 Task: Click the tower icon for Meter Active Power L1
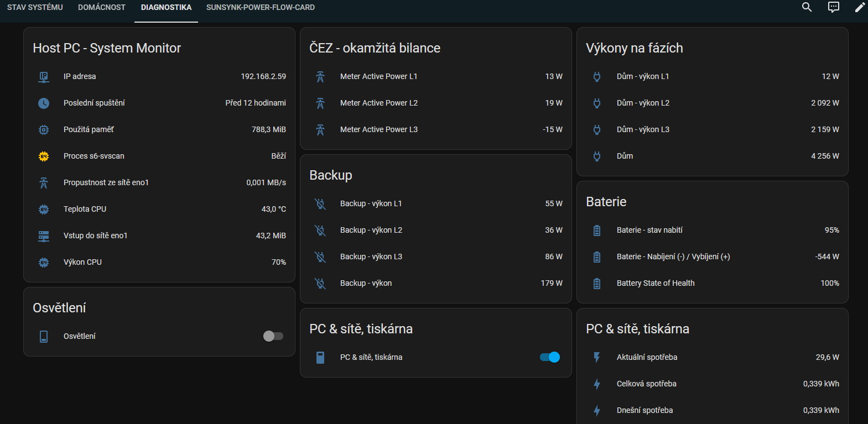[x=320, y=77]
